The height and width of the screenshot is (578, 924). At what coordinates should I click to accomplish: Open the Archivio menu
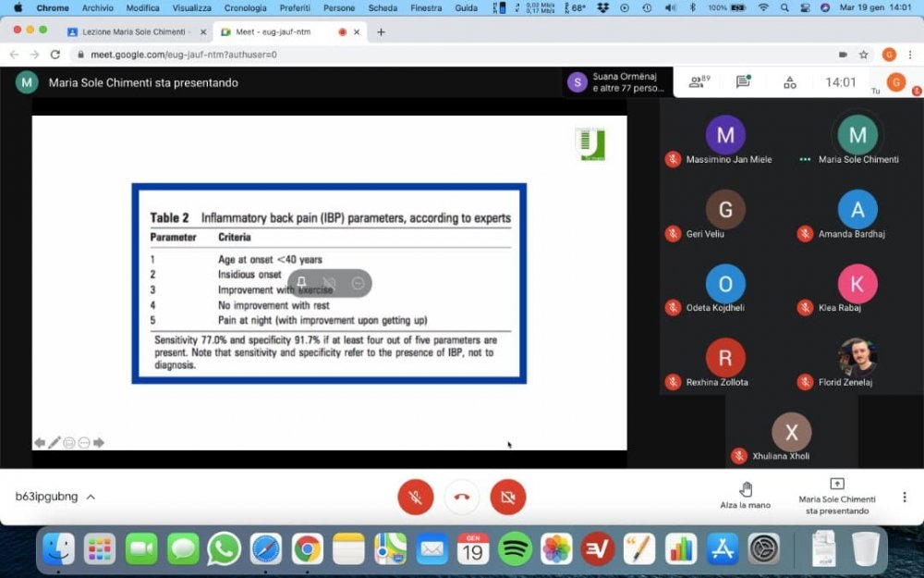[x=97, y=7]
